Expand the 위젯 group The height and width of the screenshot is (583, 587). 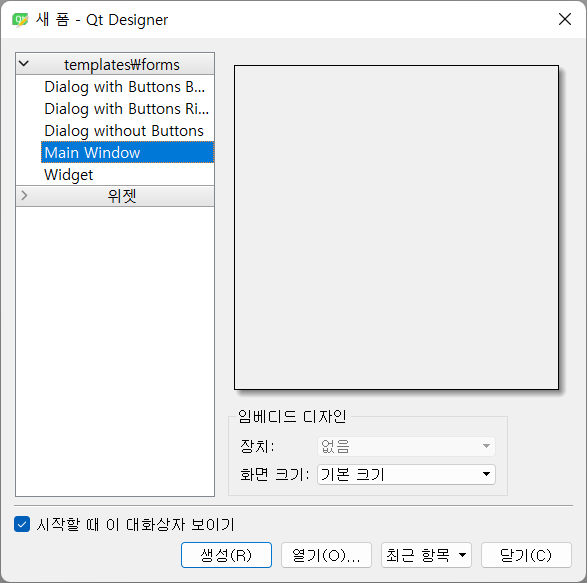pos(24,195)
